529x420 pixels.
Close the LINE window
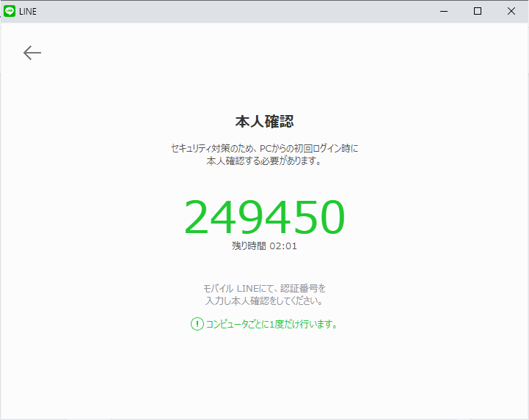[511, 12]
